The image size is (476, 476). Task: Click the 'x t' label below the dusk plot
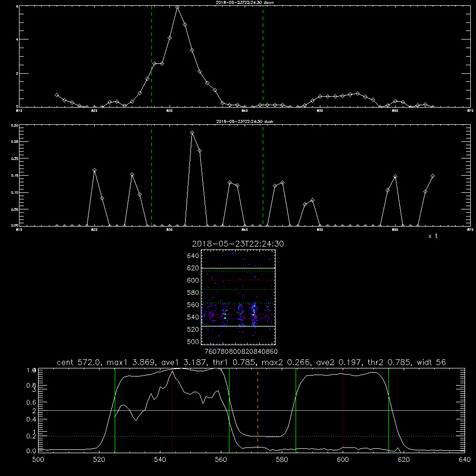pyautogui.click(x=433, y=236)
